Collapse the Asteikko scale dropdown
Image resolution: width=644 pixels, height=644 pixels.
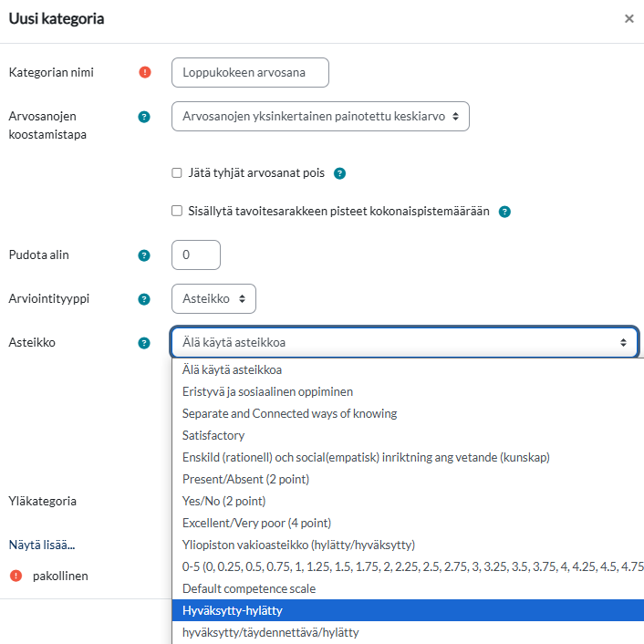404,343
